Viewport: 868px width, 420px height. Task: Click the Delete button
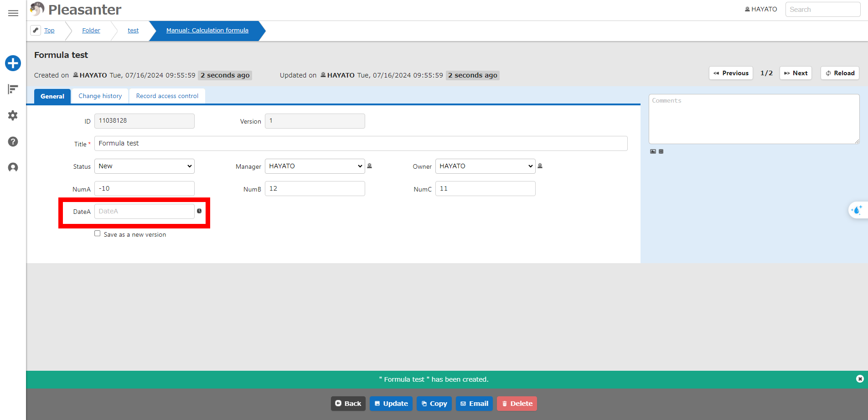pyautogui.click(x=517, y=404)
